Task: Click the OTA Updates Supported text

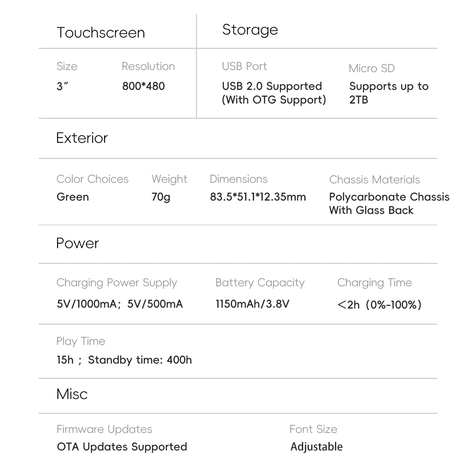Action: tap(122, 447)
